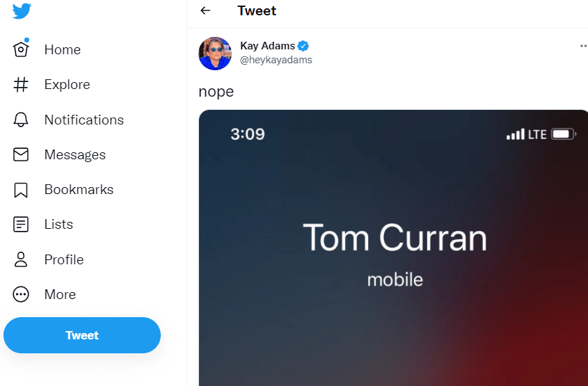Open Kay Adams profile name link
The image size is (588, 386).
pos(268,46)
